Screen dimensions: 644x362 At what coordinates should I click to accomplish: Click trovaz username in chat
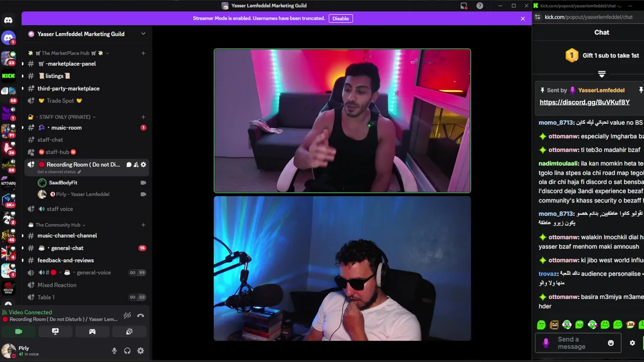pos(548,274)
